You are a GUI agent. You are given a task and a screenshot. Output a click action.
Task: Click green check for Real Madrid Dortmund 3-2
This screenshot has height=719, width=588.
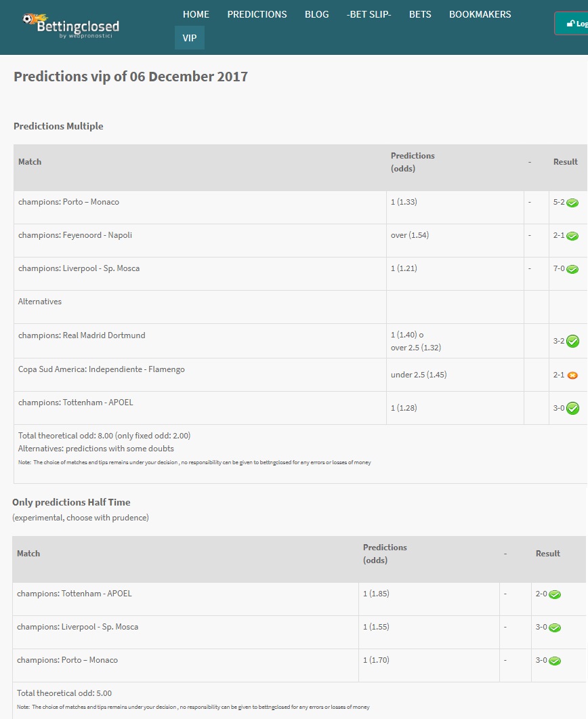[572, 341]
